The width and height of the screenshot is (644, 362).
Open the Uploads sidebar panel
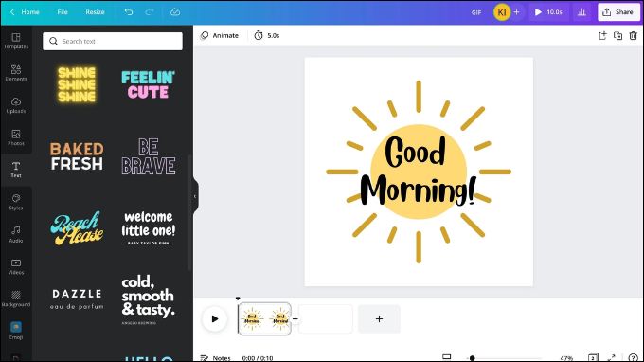[16, 105]
